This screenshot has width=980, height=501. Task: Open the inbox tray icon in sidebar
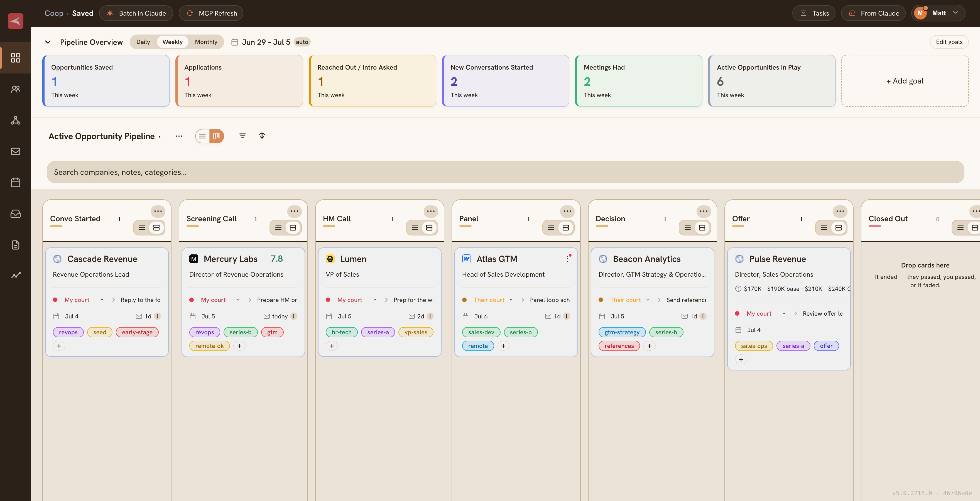tap(16, 214)
